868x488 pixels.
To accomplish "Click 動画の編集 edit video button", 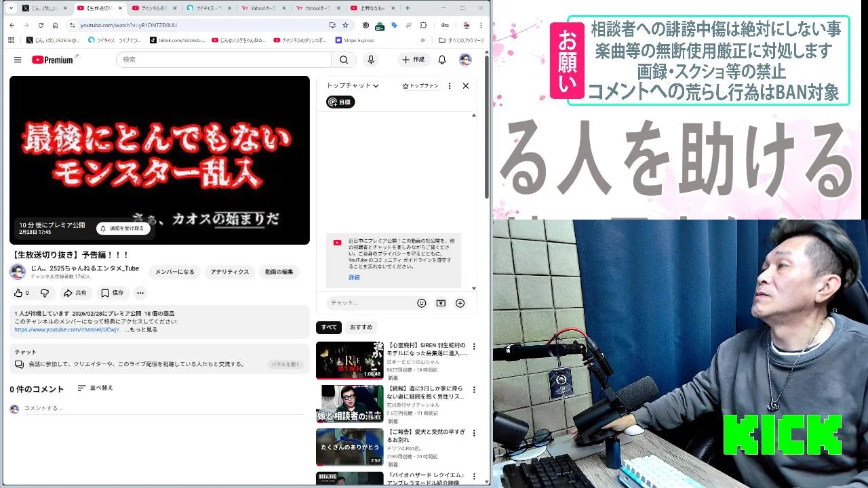I will tap(279, 272).
